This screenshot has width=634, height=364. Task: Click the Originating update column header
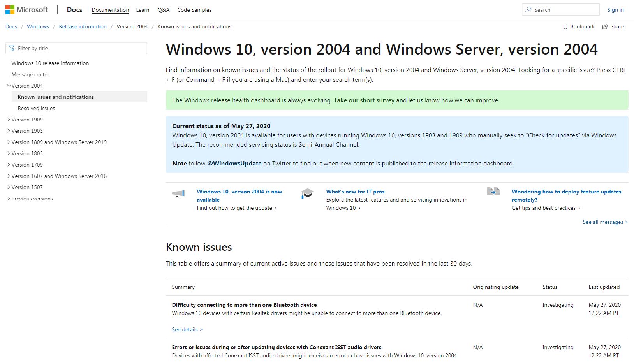click(495, 287)
